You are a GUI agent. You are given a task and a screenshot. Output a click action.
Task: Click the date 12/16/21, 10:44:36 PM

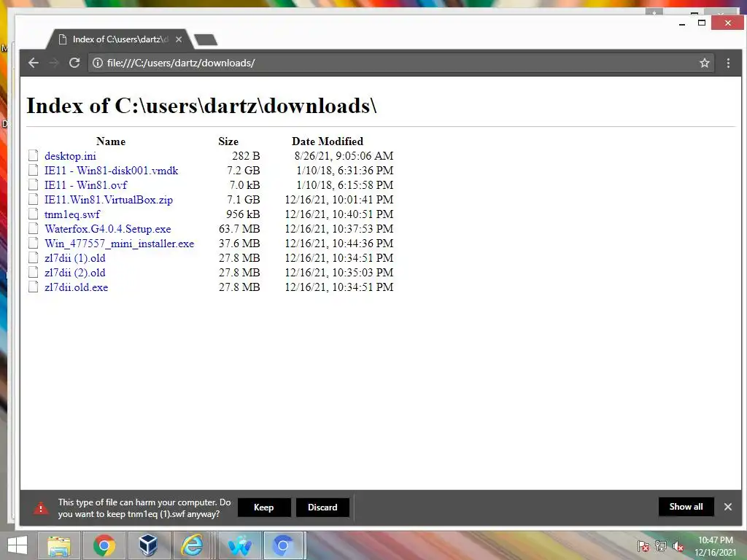click(x=339, y=244)
